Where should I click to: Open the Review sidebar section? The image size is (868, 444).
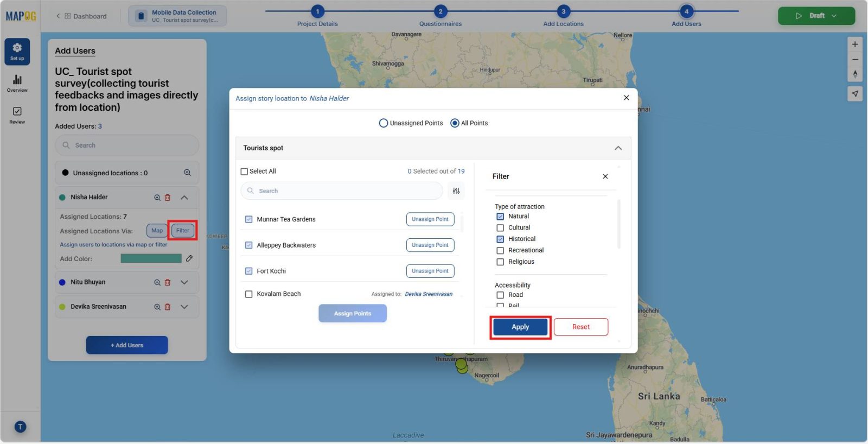(x=17, y=115)
